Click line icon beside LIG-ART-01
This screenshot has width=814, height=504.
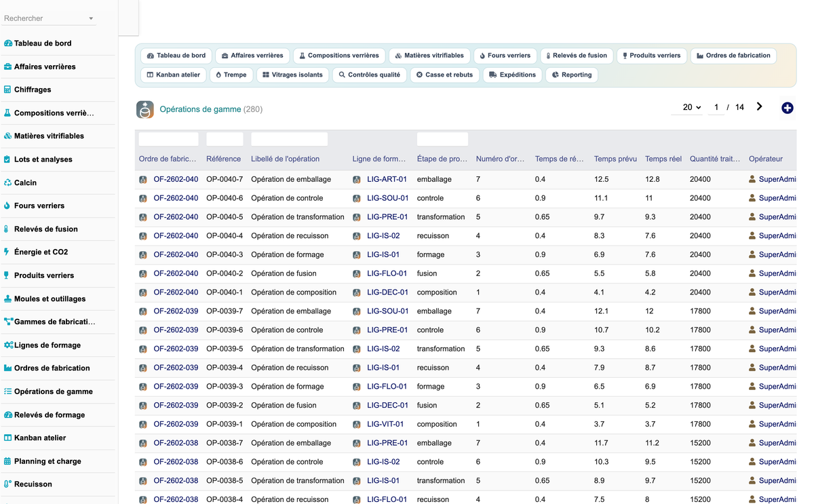357,180
